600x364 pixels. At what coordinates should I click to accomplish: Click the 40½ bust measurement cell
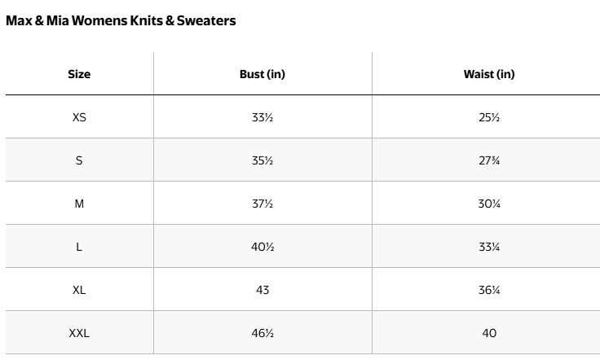coord(262,247)
